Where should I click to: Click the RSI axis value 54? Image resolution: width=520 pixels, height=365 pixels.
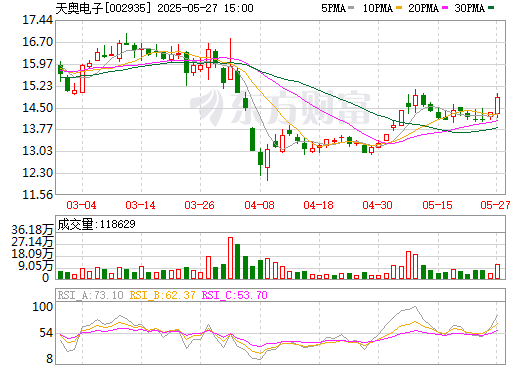click(46, 333)
